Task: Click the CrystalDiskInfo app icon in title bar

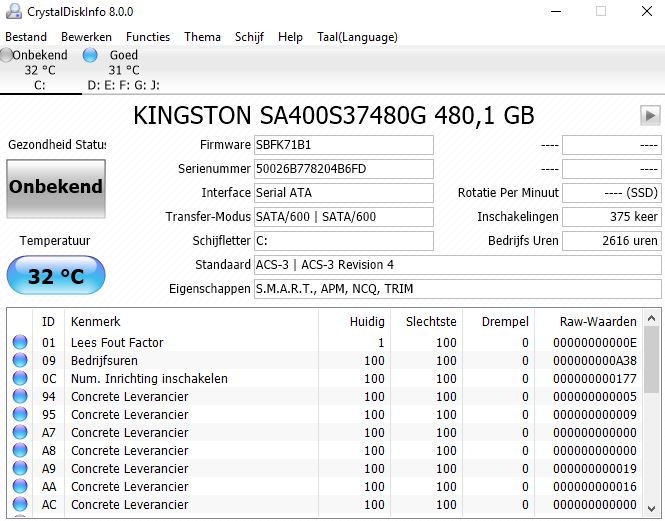Action: coord(12,11)
